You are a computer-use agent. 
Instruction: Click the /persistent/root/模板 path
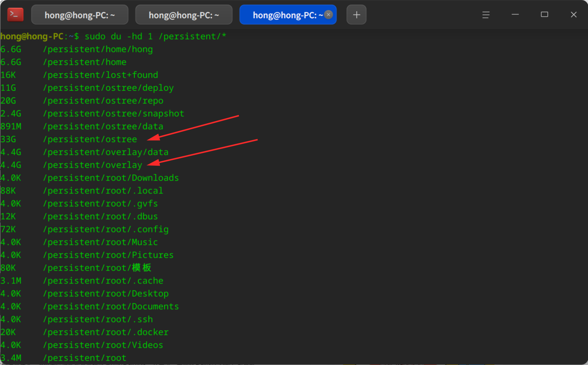(x=97, y=268)
